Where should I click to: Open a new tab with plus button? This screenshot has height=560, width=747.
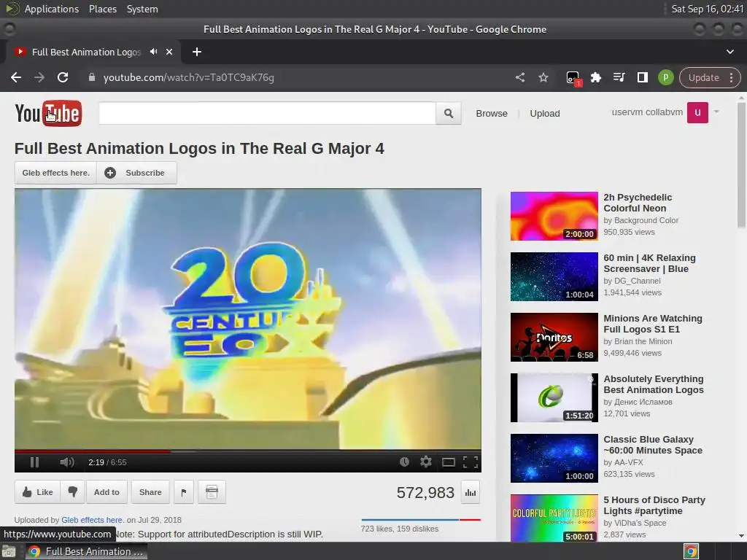197,52
